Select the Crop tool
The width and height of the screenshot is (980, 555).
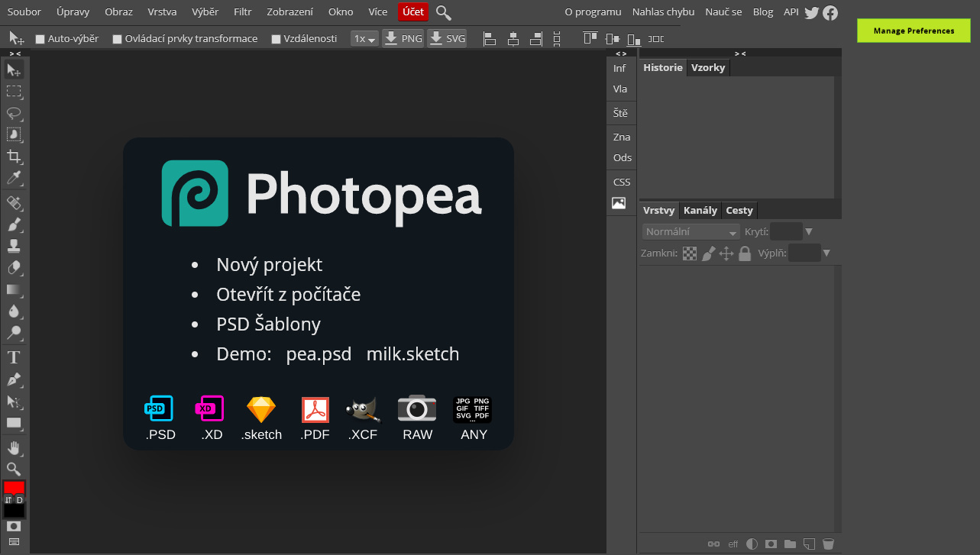(14, 156)
